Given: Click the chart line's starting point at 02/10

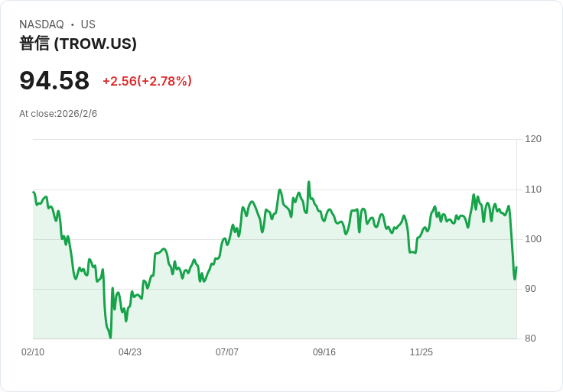Looking at the screenshot, I should coord(34,193).
